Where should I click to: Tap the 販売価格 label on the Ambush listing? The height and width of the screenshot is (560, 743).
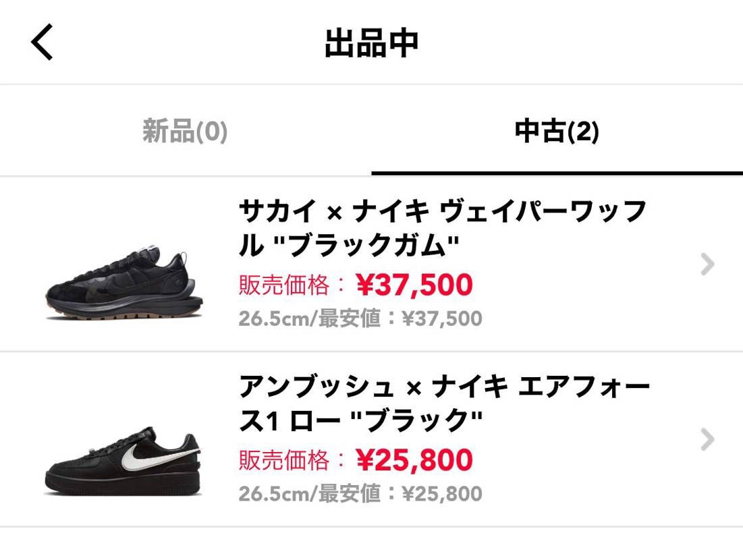click(284, 461)
